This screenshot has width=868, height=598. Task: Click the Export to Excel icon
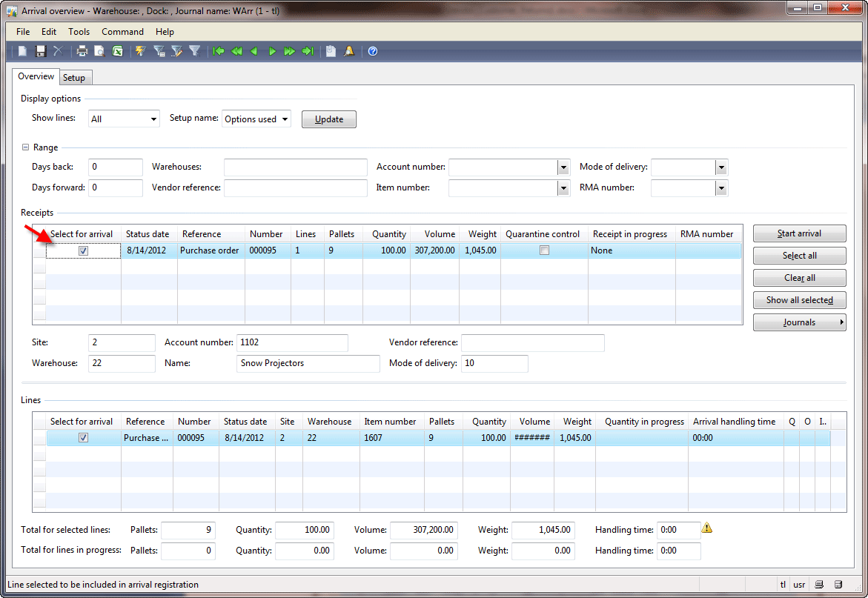click(x=117, y=51)
